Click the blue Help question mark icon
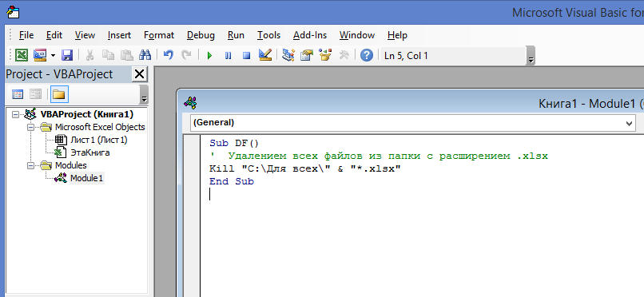 [x=367, y=55]
